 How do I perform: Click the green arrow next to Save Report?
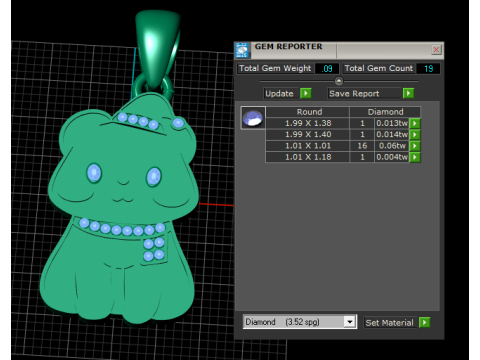(x=408, y=93)
